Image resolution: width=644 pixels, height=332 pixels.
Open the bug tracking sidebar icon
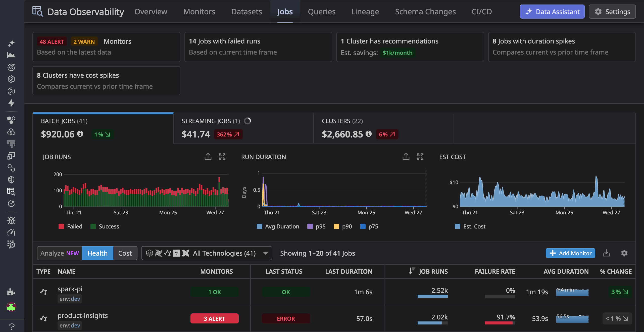[11, 220]
